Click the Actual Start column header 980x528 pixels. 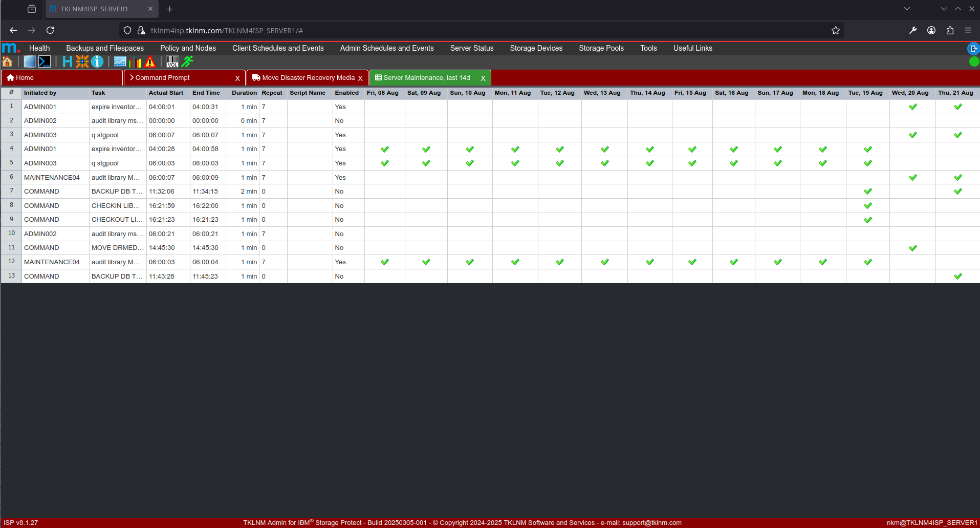166,93
